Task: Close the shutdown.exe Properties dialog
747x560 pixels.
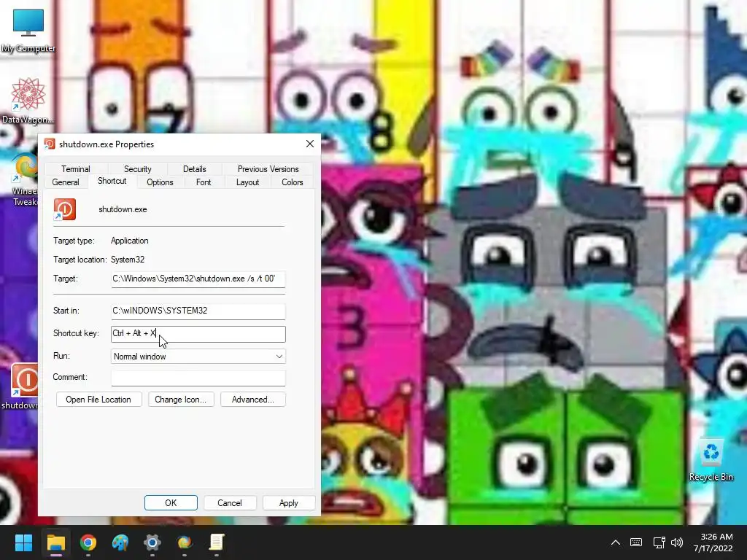Action: click(x=309, y=144)
